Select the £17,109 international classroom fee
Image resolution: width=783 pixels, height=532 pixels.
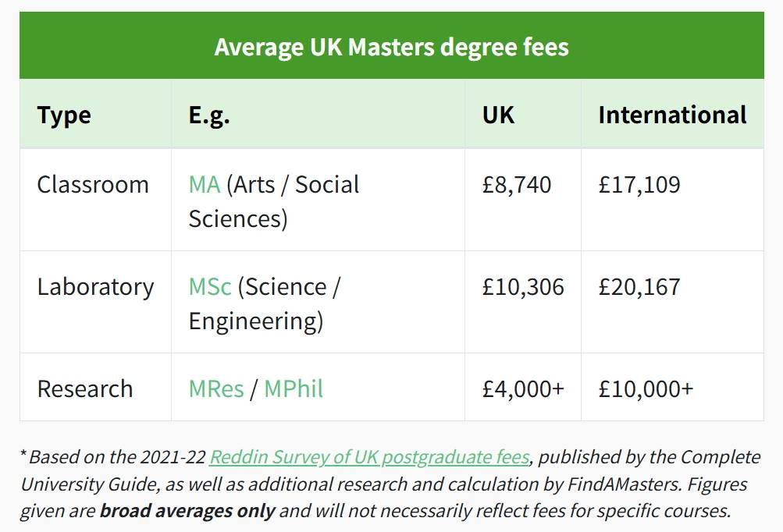pyautogui.click(x=639, y=185)
